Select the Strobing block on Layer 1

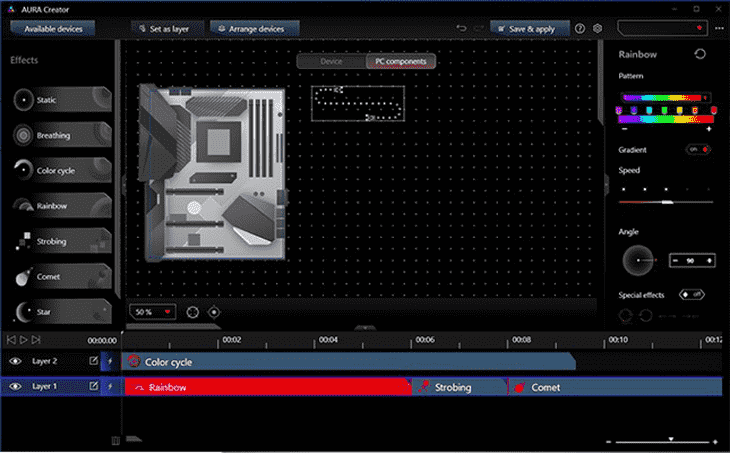coord(460,387)
